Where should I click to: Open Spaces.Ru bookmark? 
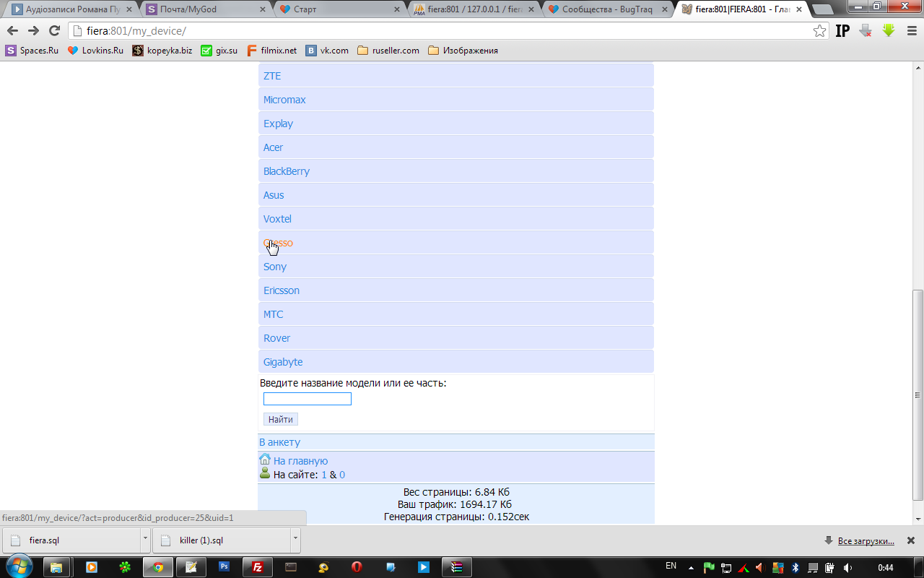pyautogui.click(x=32, y=51)
